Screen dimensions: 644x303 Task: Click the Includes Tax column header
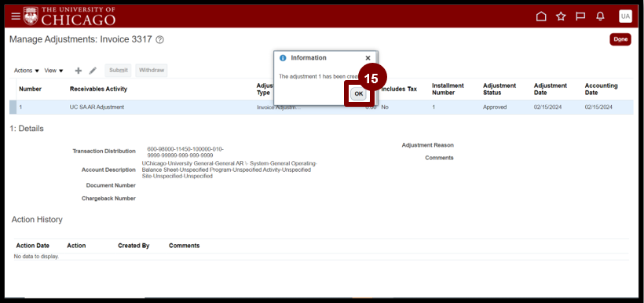(x=399, y=89)
